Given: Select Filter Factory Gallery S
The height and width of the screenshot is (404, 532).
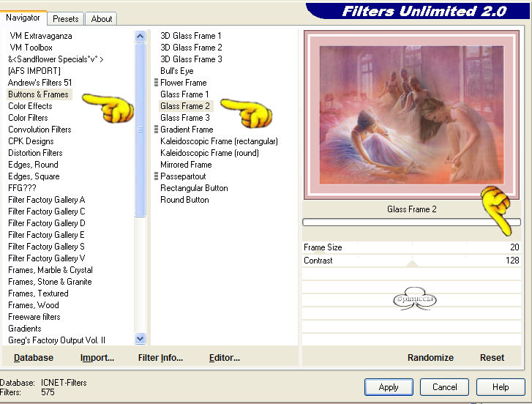Looking at the screenshot, I should coord(46,247).
